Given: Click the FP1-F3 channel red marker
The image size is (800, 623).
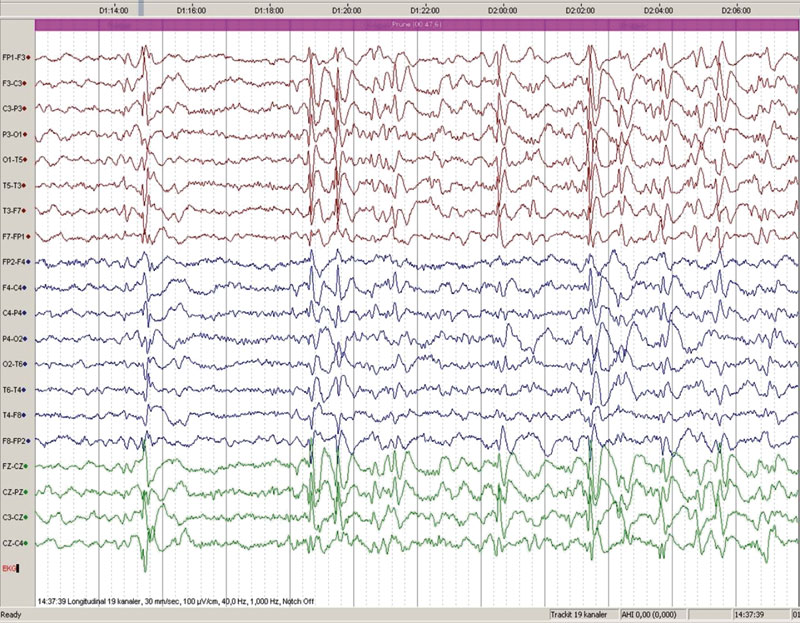Looking at the screenshot, I should (x=30, y=58).
